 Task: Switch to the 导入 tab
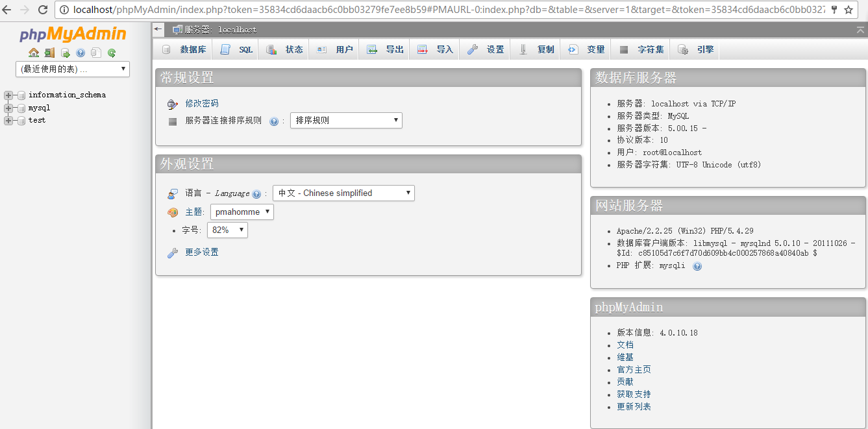tap(435, 49)
